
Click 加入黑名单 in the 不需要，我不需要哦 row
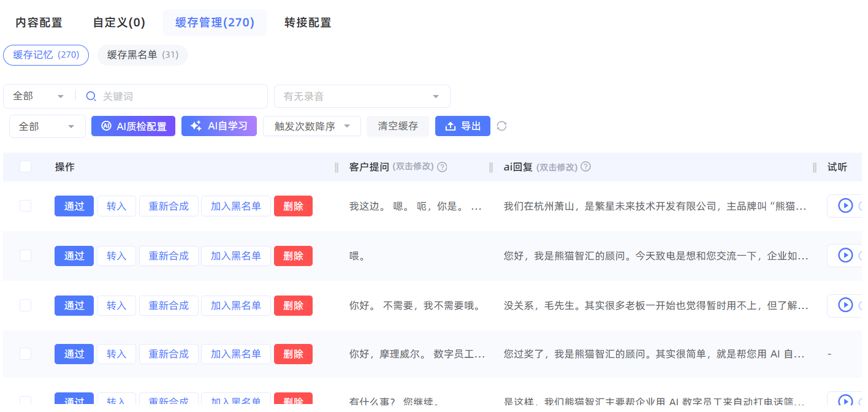tap(236, 305)
